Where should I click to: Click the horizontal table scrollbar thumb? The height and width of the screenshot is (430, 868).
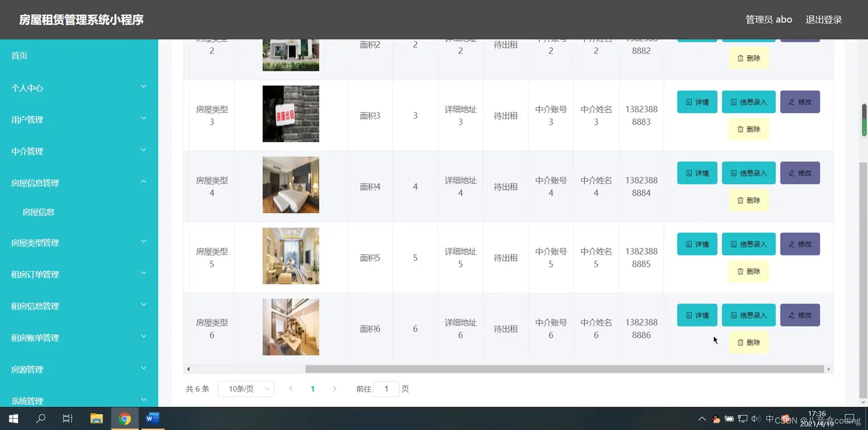tap(565, 369)
